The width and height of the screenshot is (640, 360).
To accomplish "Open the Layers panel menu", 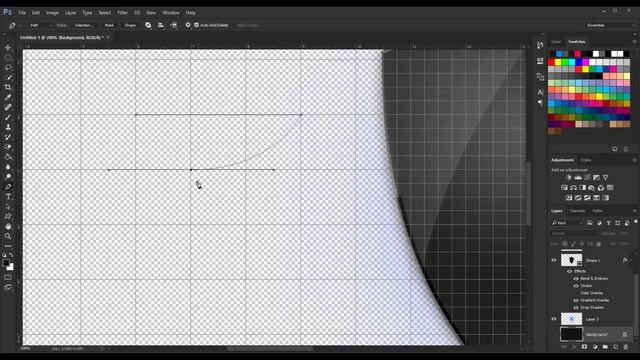I will point(634,211).
